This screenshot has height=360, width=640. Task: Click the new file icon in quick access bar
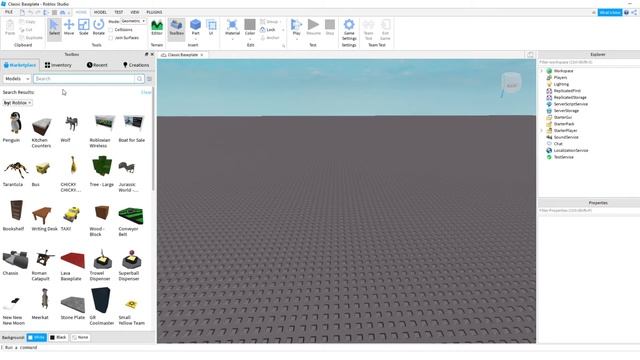[22, 12]
